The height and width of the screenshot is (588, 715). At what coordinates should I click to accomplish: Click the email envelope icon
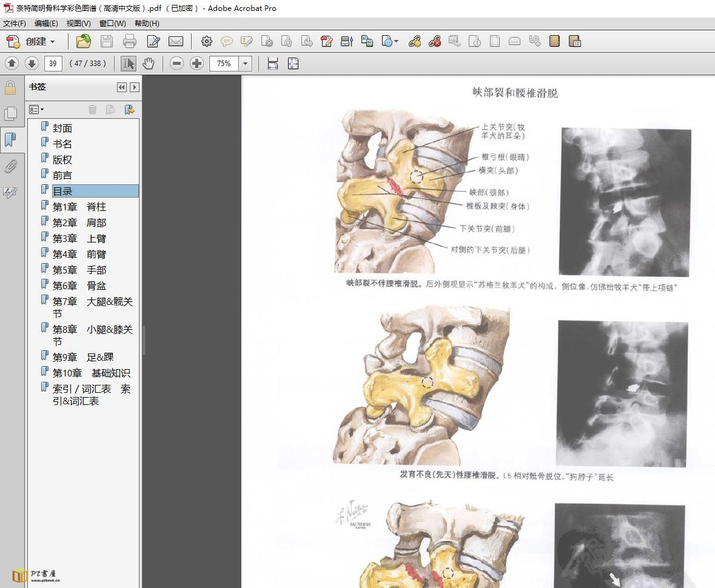(175, 41)
